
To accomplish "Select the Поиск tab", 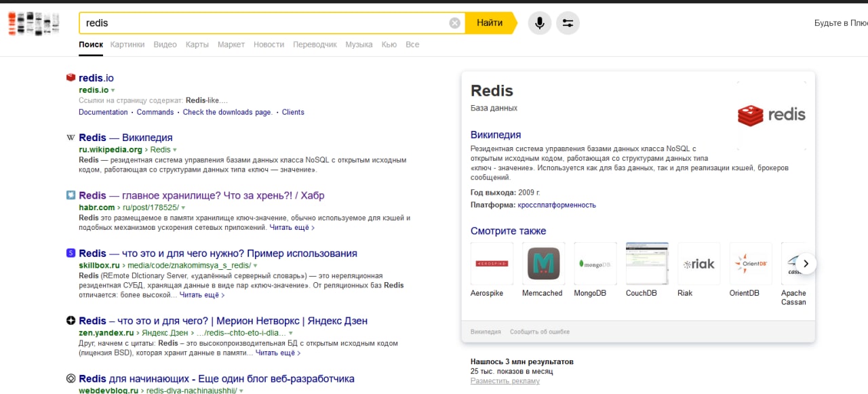I will point(91,45).
